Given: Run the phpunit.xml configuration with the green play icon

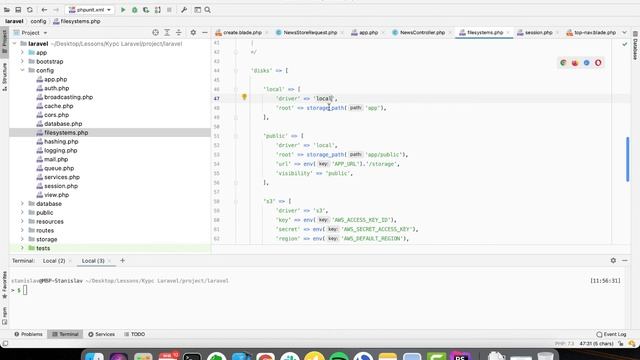Looking at the screenshot, I should pyautogui.click(x=123, y=10).
